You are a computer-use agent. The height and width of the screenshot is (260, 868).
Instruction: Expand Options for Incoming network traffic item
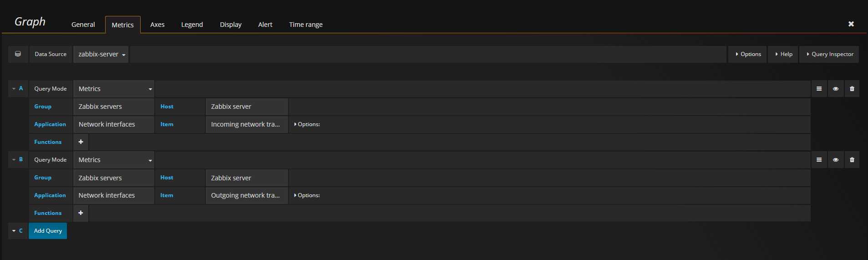coord(307,124)
